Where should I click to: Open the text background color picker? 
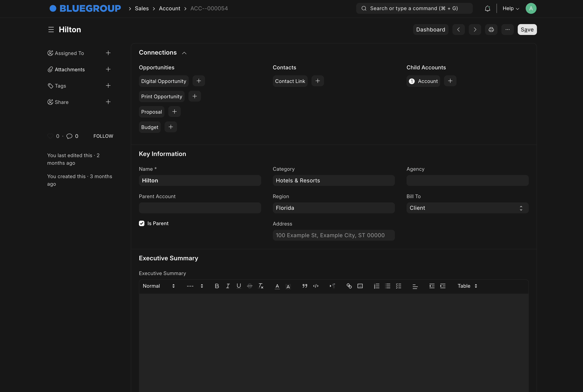click(x=288, y=286)
